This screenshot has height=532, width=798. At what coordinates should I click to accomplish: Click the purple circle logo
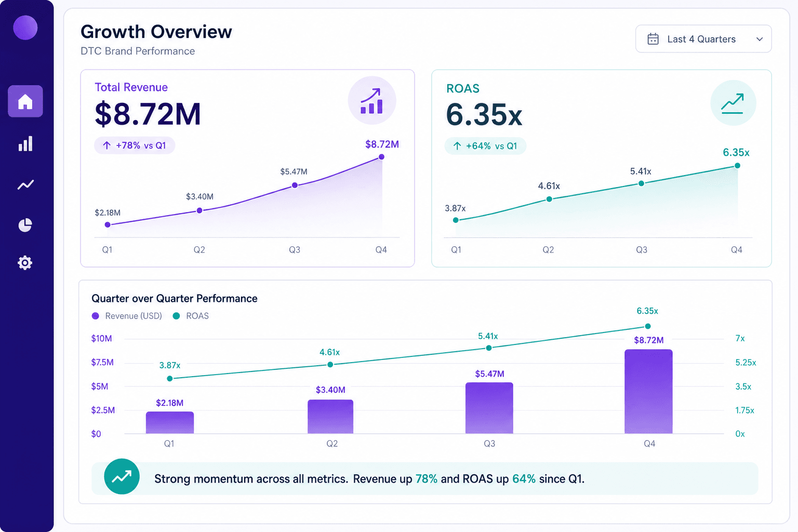pyautogui.click(x=25, y=28)
